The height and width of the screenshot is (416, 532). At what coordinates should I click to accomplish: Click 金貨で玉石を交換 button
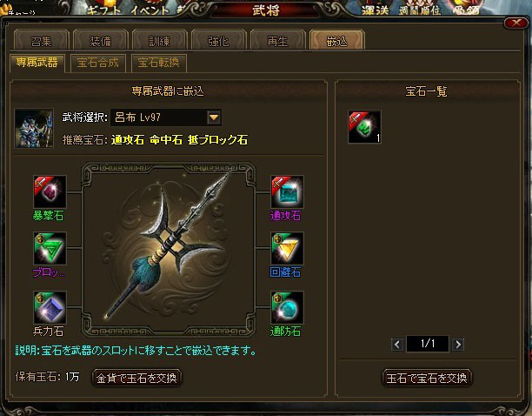[x=136, y=378]
